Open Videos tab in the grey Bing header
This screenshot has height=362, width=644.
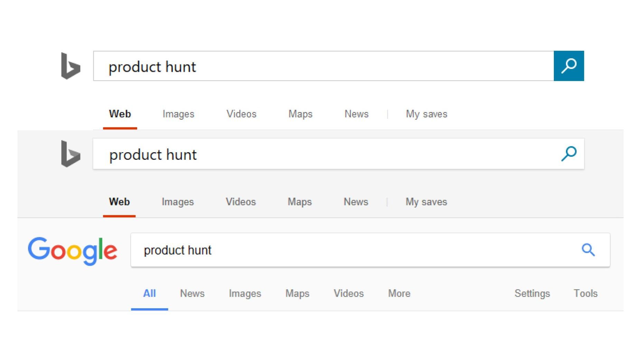(240, 202)
